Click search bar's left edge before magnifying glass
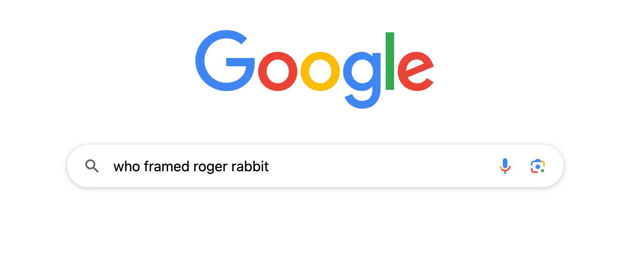The image size is (644, 278). click(x=75, y=166)
